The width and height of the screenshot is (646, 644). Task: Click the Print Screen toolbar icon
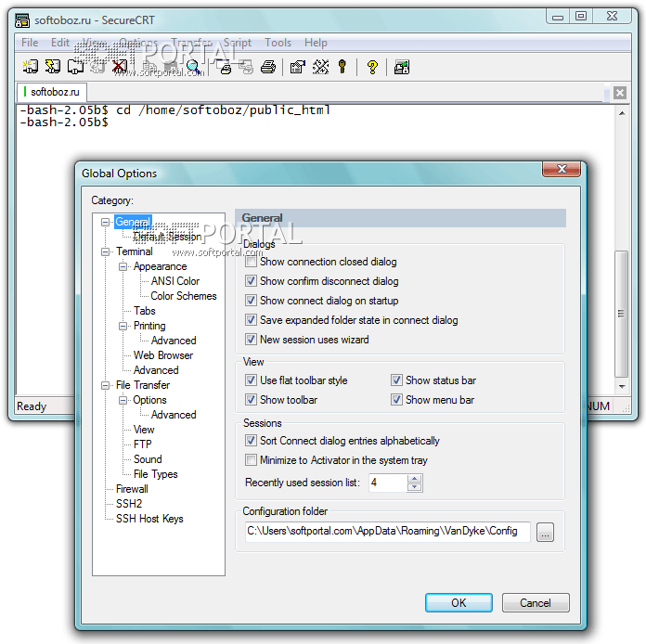tap(224, 67)
